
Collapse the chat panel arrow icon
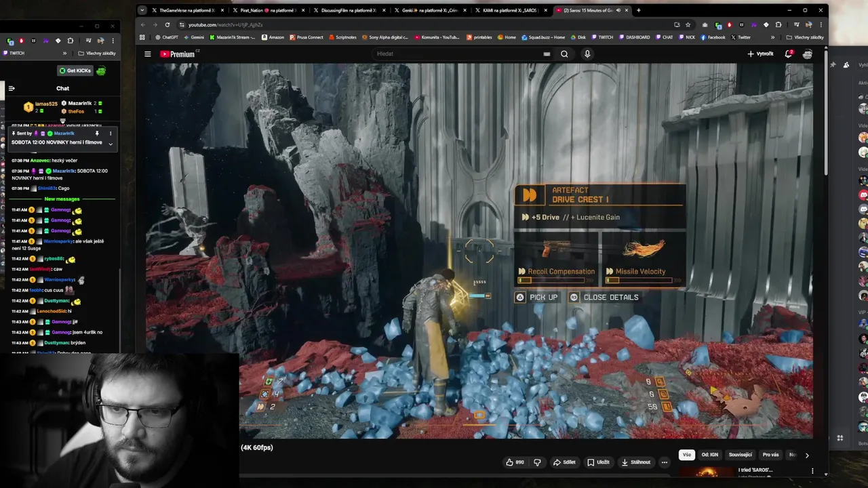point(12,88)
